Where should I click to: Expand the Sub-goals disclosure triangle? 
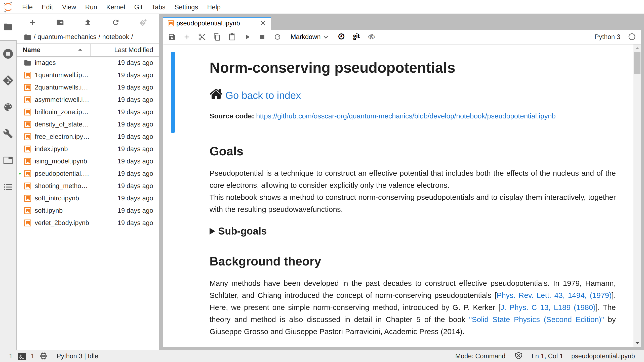pyautogui.click(x=212, y=231)
